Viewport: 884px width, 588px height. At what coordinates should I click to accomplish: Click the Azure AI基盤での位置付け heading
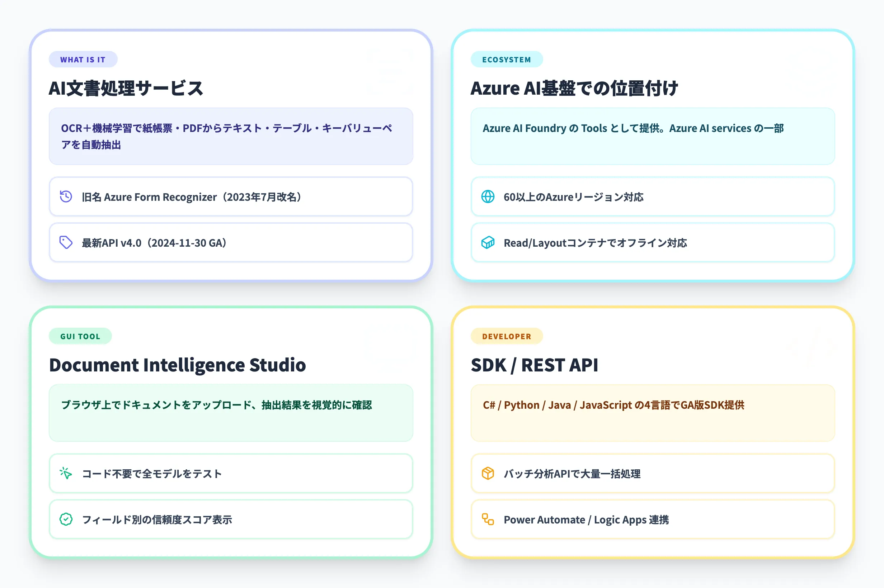coord(575,88)
